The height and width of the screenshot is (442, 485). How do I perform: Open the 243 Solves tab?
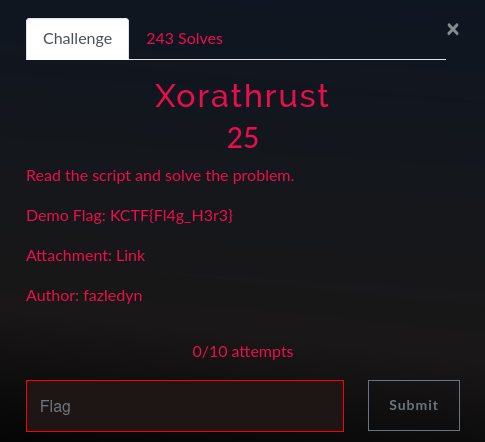[x=184, y=39]
